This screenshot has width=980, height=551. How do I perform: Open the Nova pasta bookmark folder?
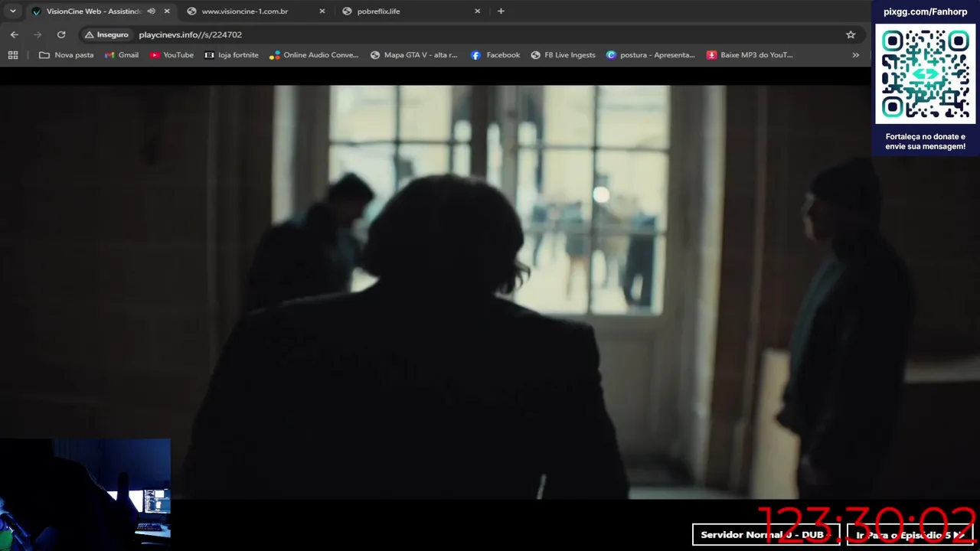66,55
